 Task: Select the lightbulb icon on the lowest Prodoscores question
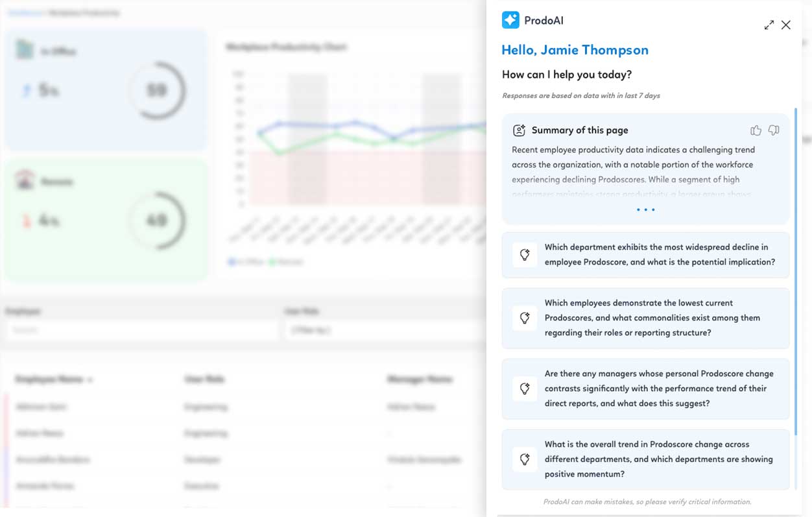[525, 318]
